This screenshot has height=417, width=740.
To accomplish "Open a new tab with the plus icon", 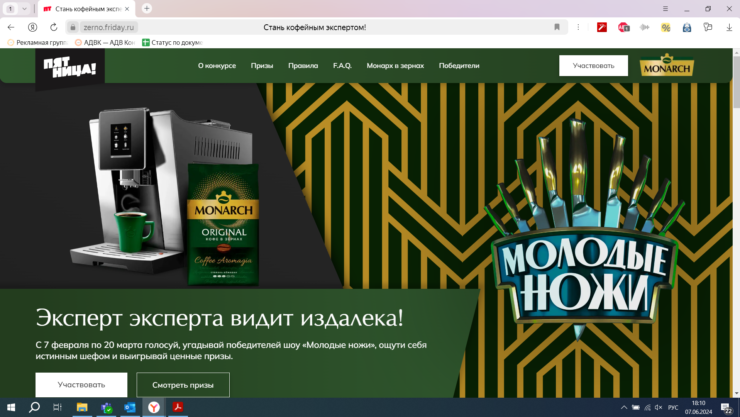I will 147,8.
